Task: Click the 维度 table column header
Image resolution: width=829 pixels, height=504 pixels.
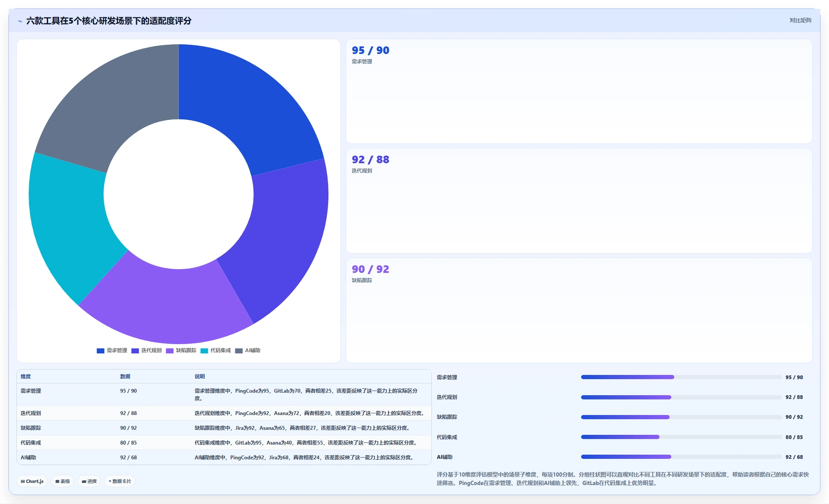Action: tap(26, 377)
